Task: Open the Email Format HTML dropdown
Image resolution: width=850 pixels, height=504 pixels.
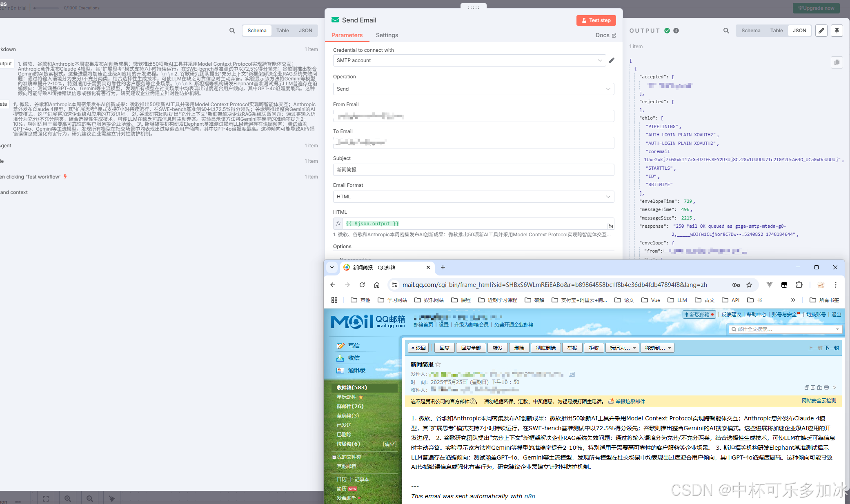Action: click(473, 197)
